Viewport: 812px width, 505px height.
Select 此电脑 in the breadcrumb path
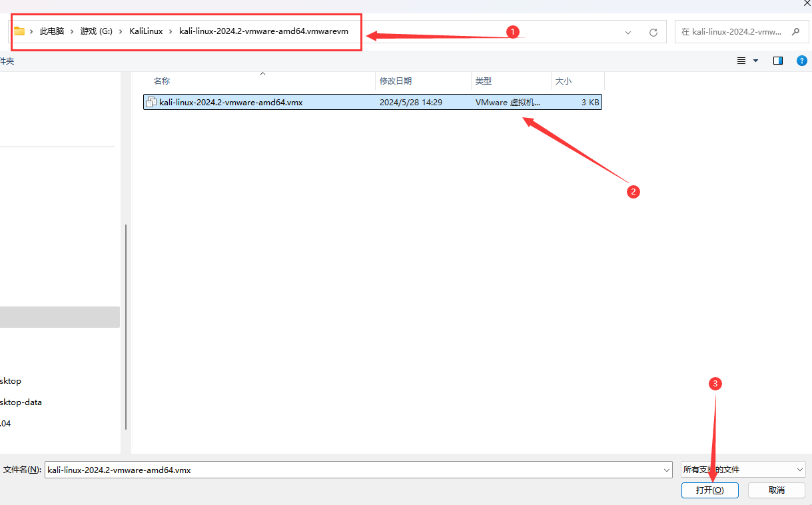[x=52, y=31]
